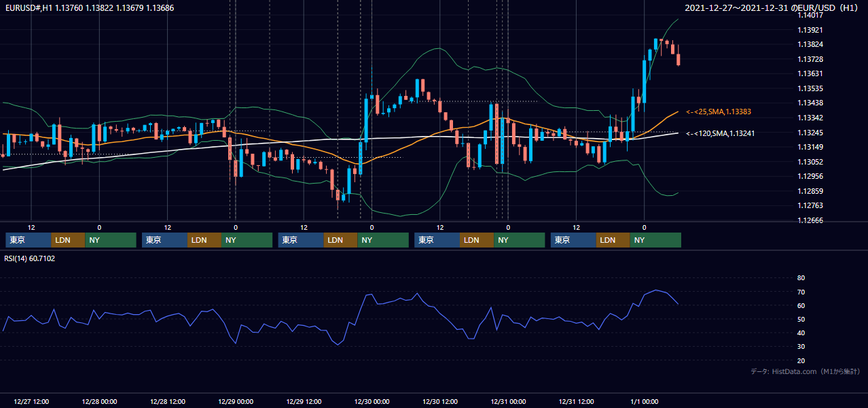Click the HistData.com data source credit
Image resolution: width=868 pixels, height=408 pixels.
pyautogui.click(x=805, y=371)
